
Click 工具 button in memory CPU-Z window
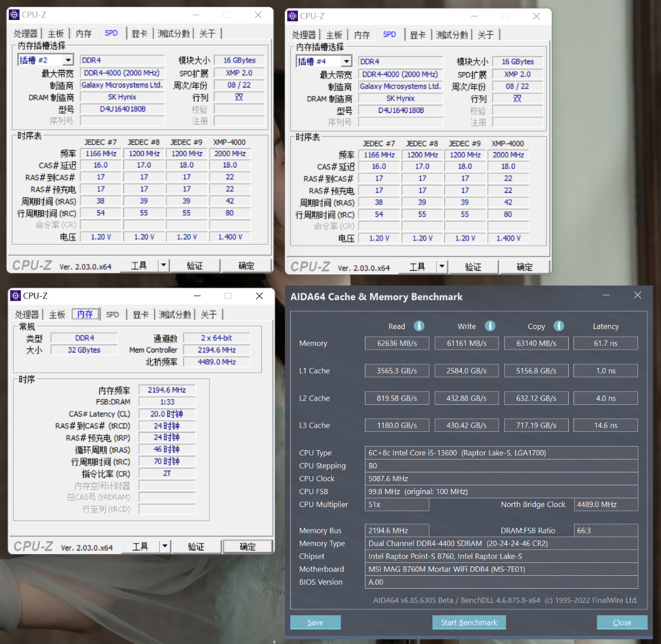tap(140, 546)
